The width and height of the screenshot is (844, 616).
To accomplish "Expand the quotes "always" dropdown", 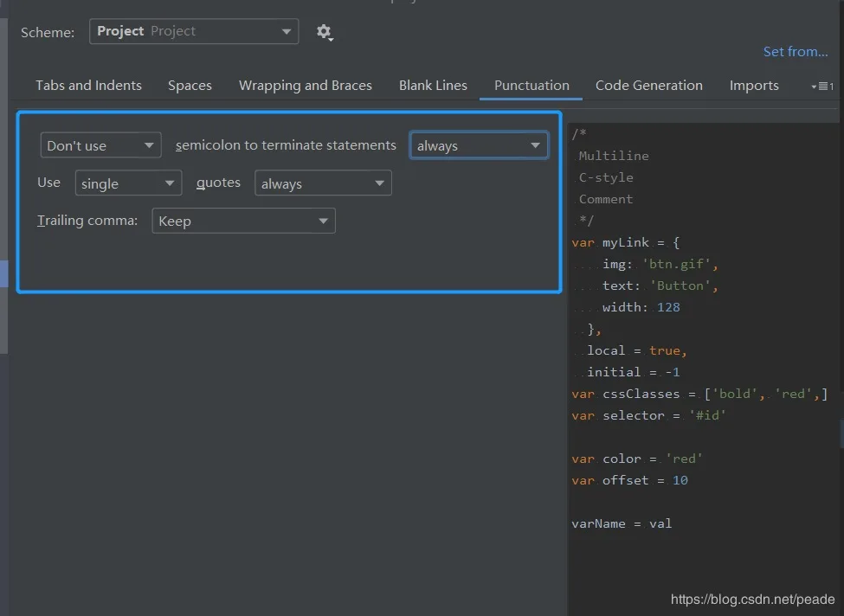I will coord(322,183).
